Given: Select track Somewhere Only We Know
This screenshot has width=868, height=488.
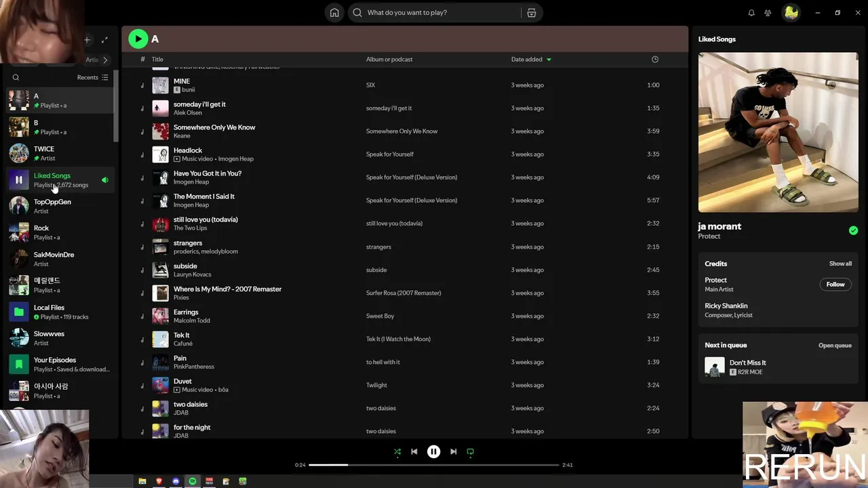Looking at the screenshot, I should point(214,127).
